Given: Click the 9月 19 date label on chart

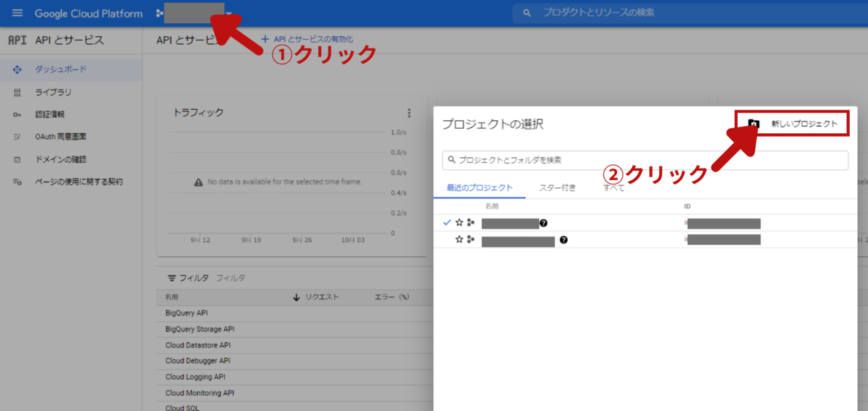Looking at the screenshot, I should (251, 240).
